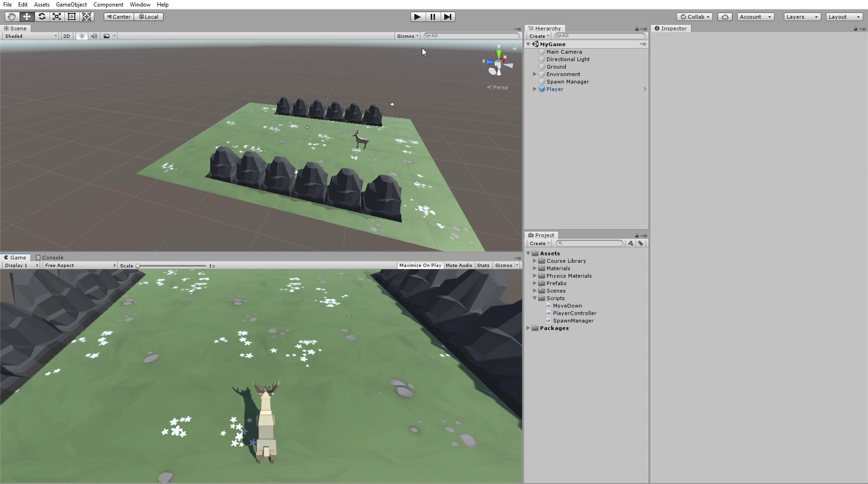Open the GameObject menu

(71, 4)
